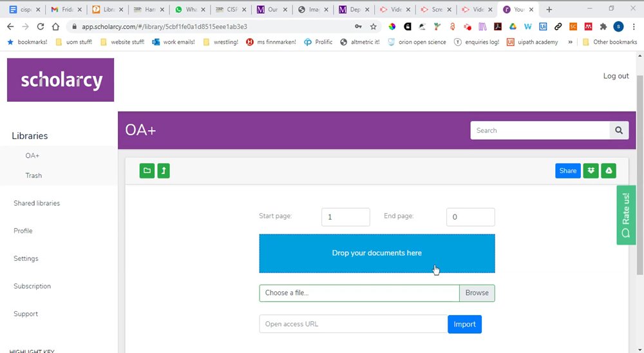Open Chrome's three-dot menu
This screenshot has width=644, height=353.
click(634, 26)
